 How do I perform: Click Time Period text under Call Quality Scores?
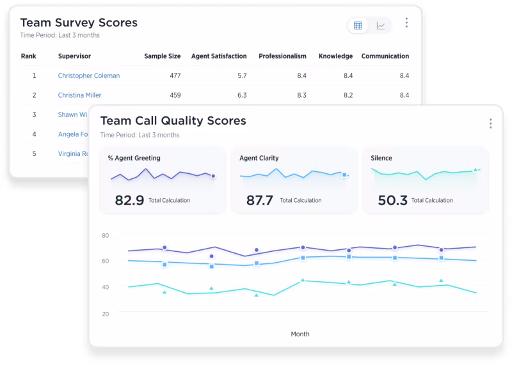(140, 135)
